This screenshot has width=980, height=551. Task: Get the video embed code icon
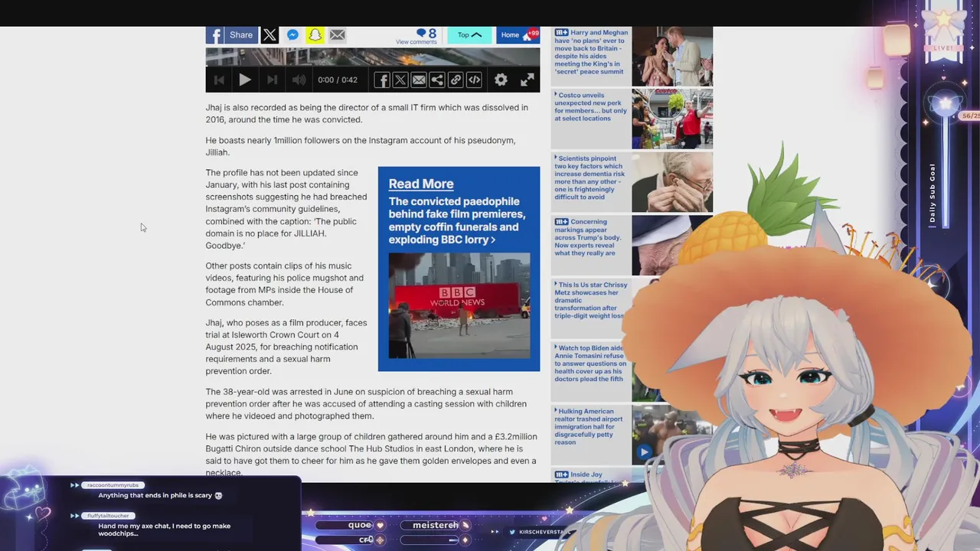(474, 80)
